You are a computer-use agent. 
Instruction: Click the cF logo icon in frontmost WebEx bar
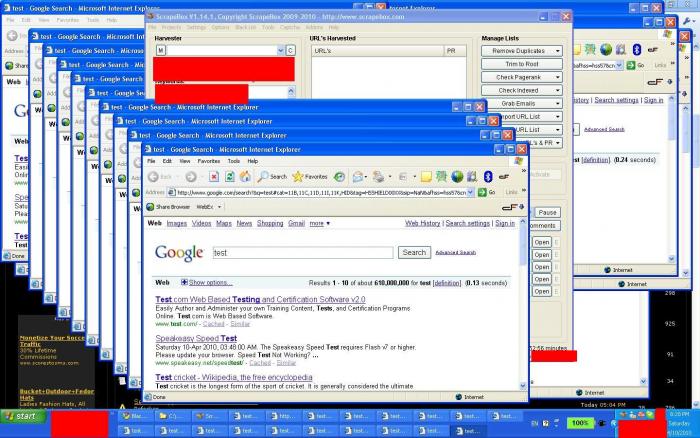tap(509, 207)
